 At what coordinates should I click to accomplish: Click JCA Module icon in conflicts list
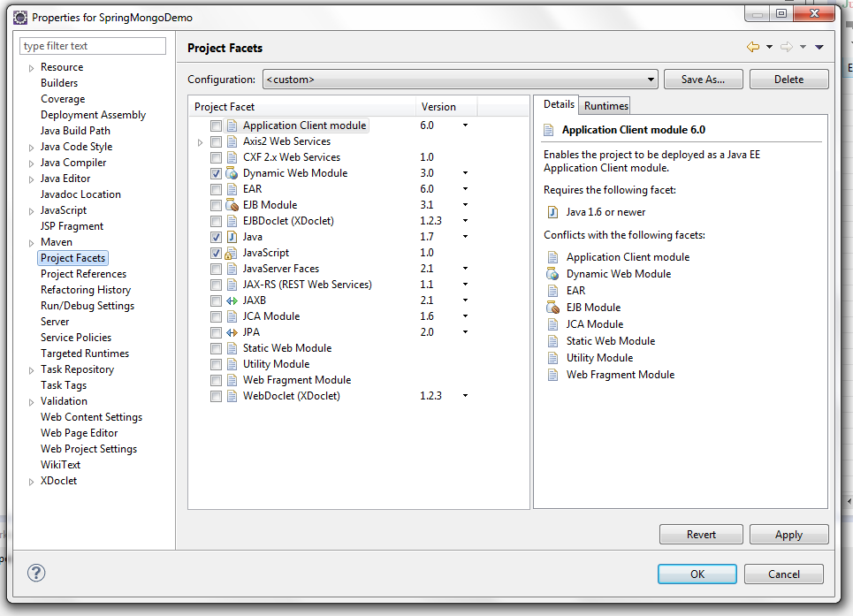point(552,324)
